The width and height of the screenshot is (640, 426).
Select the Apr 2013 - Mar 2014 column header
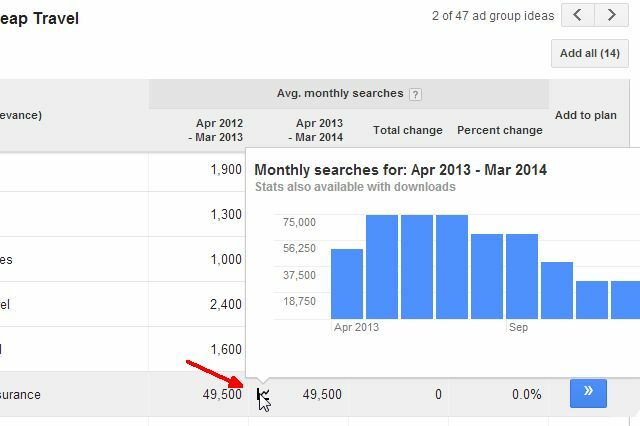[316, 130]
